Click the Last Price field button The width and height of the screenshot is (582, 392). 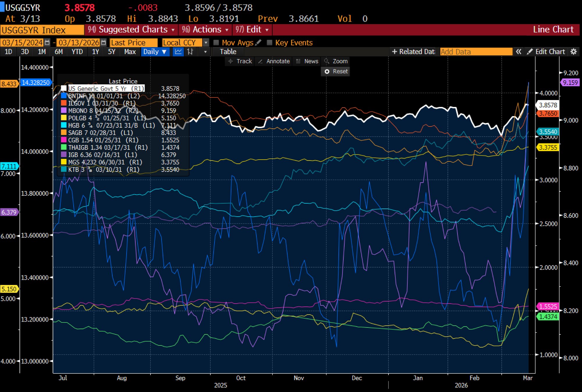[x=134, y=43]
